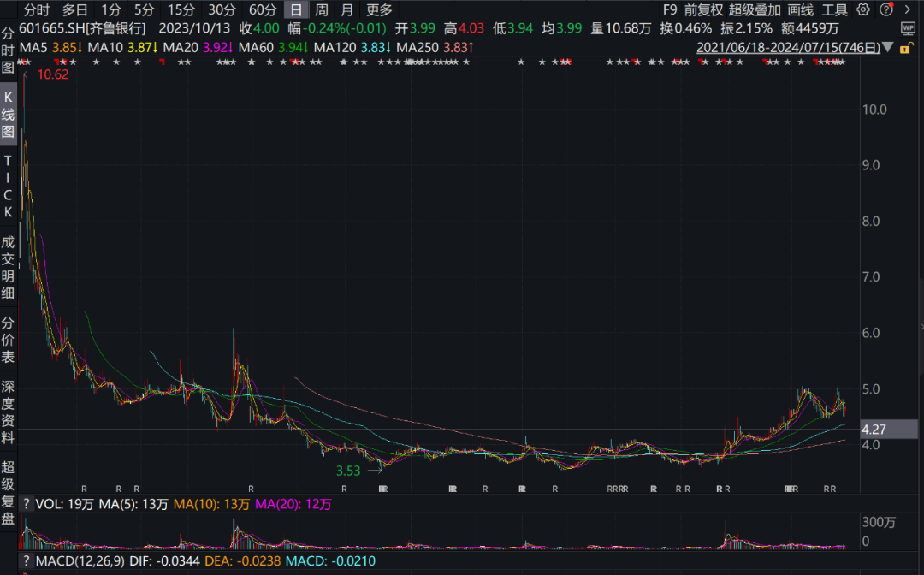Click the 画线 draw line button
This screenshot has width=924, height=575.
click(x=800, y=10)
